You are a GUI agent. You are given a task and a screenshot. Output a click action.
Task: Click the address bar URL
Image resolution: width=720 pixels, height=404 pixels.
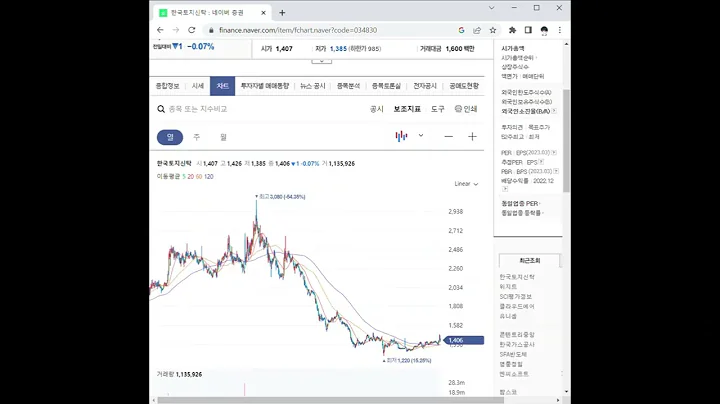pyautogui.click(x=298, y=30)
